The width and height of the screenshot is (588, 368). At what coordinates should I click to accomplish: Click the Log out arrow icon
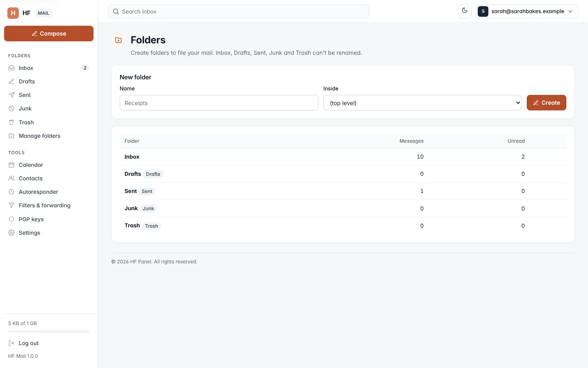11,343
